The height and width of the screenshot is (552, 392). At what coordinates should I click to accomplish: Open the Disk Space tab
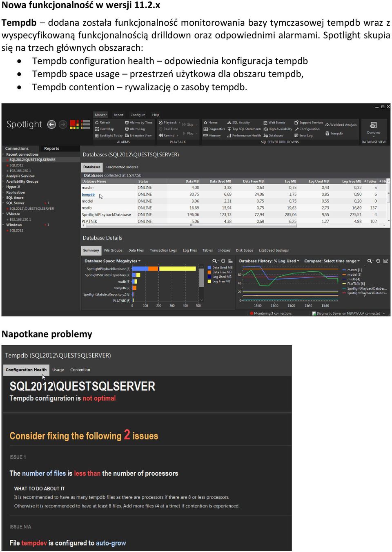(x=244, y=250)
